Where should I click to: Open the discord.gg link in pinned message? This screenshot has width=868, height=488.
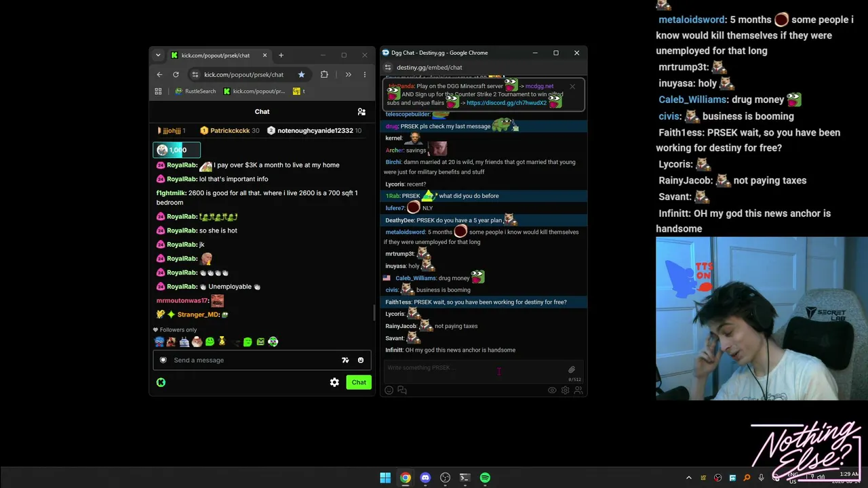507,103
